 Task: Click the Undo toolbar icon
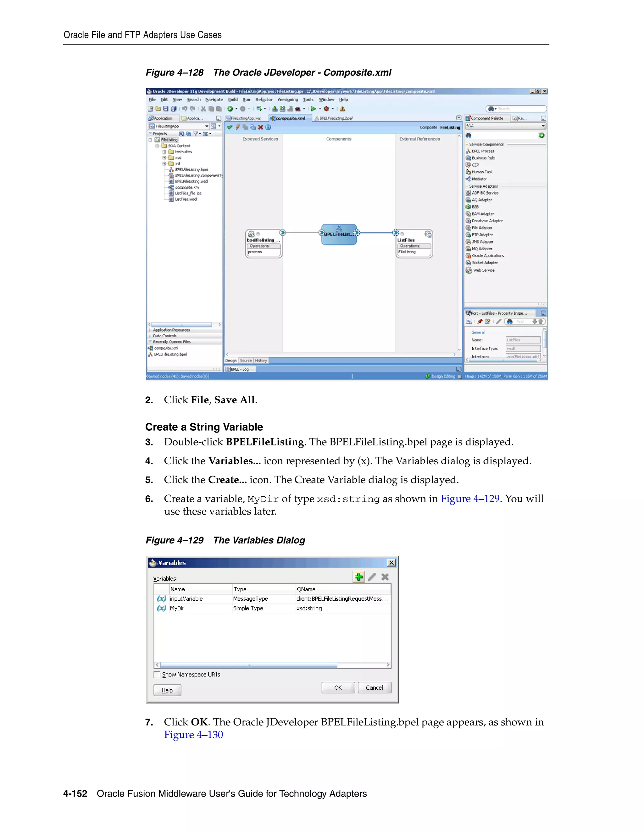tap(185, 109)
